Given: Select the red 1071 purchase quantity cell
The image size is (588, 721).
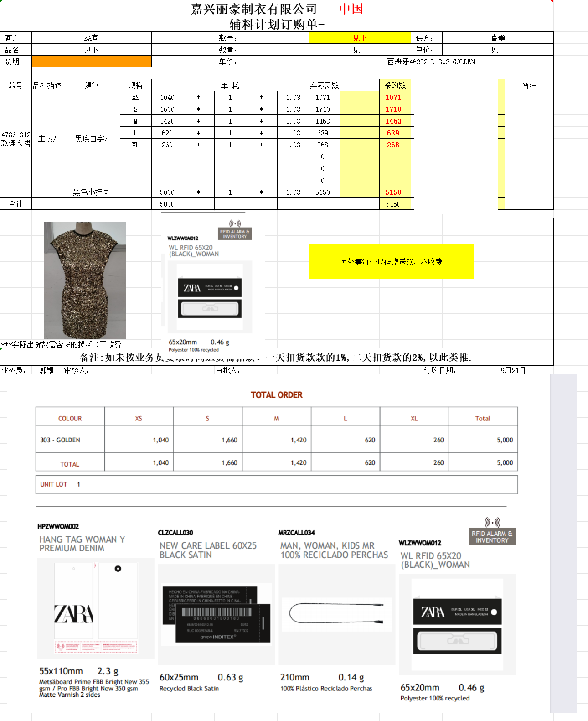Looking at the screenshot, I should click(393, 97).
